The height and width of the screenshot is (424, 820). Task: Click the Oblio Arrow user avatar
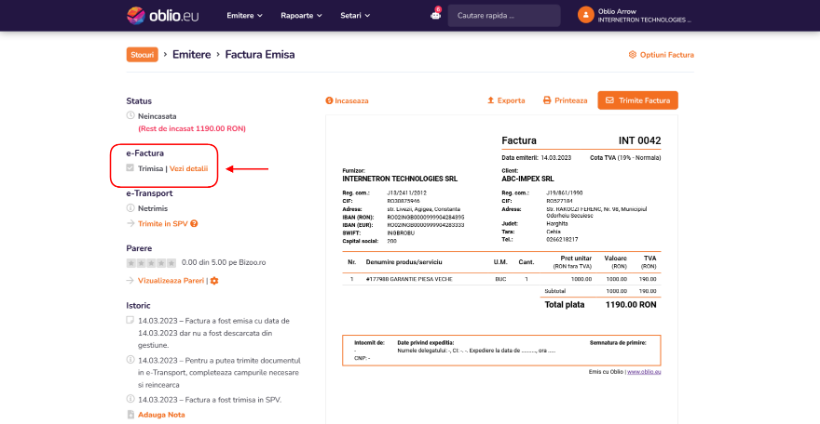coord(586,15)
